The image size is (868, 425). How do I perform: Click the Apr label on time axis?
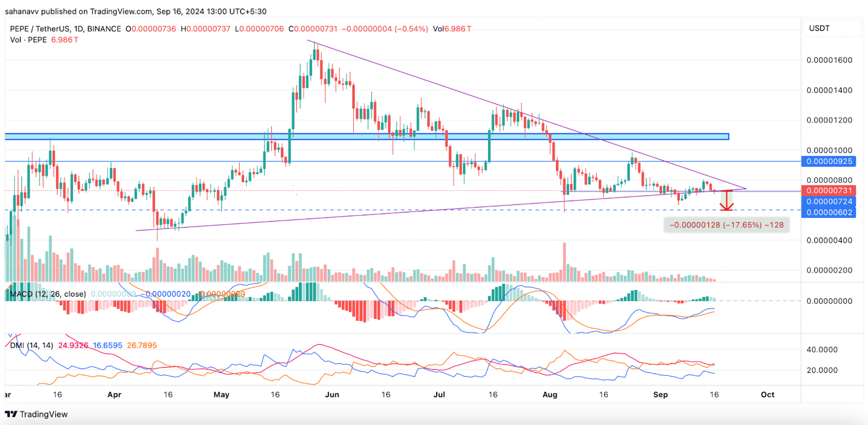tap(114, 395)
